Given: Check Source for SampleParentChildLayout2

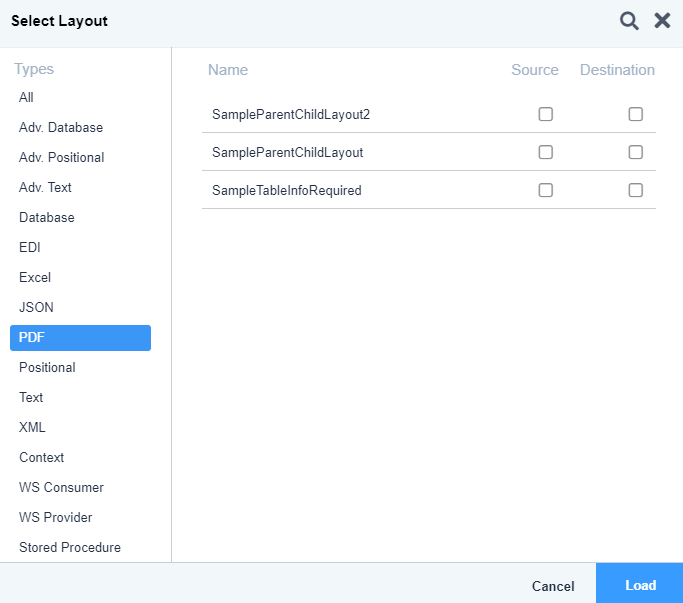Looking at the screenshot, I should click(545, 114).
